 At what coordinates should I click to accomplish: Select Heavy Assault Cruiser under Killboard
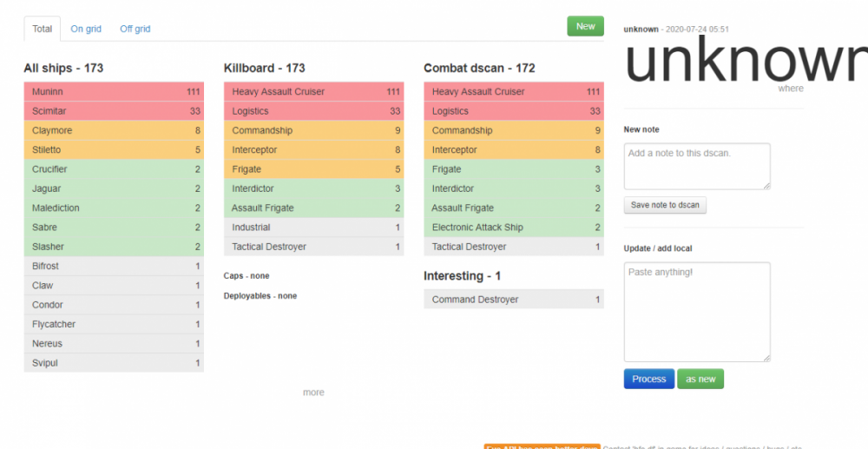click(x=313, y=92)
